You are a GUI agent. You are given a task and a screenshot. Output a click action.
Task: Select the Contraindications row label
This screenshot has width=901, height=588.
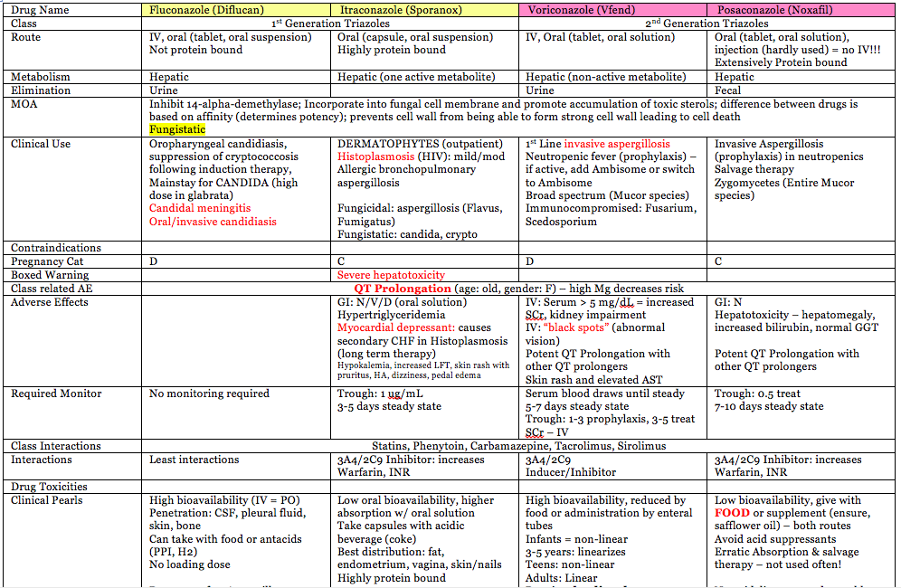(x=56, y=248)
